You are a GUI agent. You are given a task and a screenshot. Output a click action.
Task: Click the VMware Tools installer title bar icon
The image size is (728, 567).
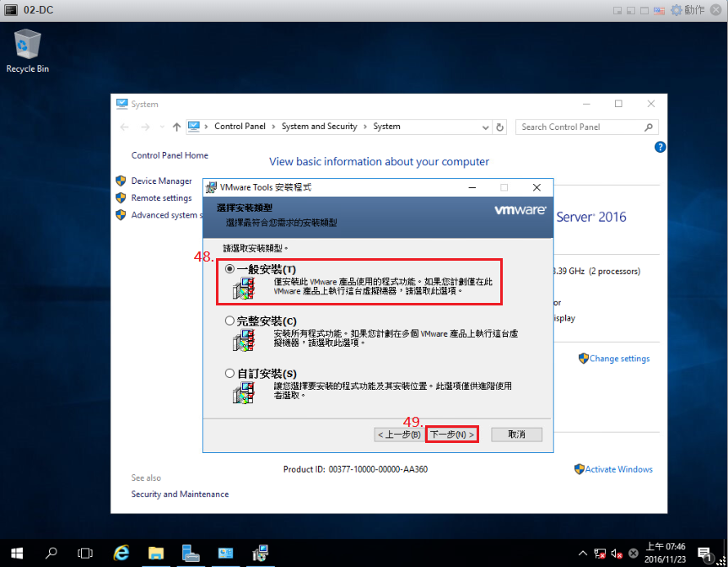click(211, 187)
